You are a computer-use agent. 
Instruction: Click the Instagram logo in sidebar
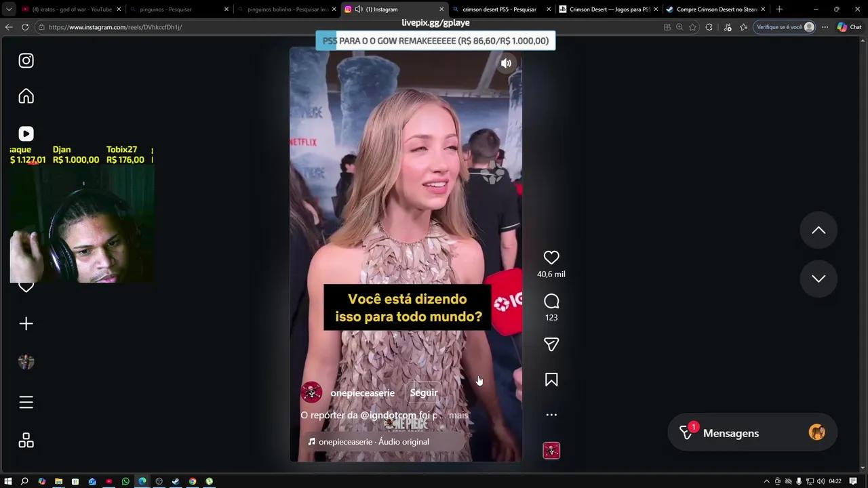click(x=26, y=61)
